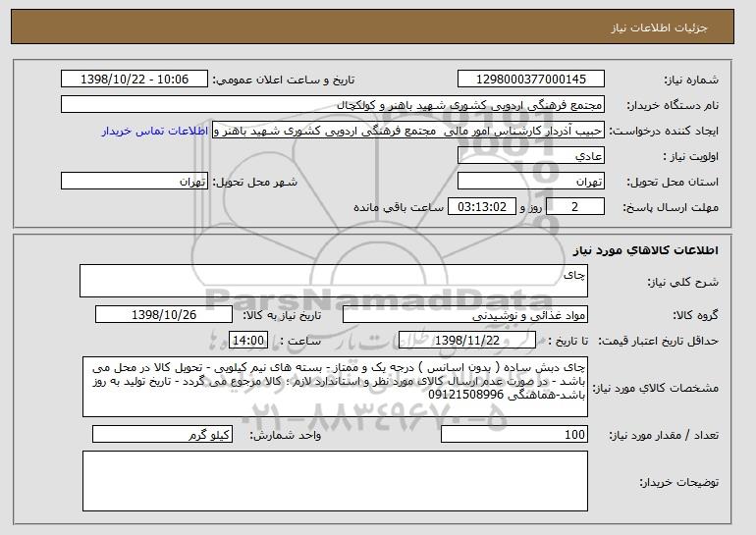Select the quantity field showing 100
This screenshot has height=535, width=756.
pos(514,434)
